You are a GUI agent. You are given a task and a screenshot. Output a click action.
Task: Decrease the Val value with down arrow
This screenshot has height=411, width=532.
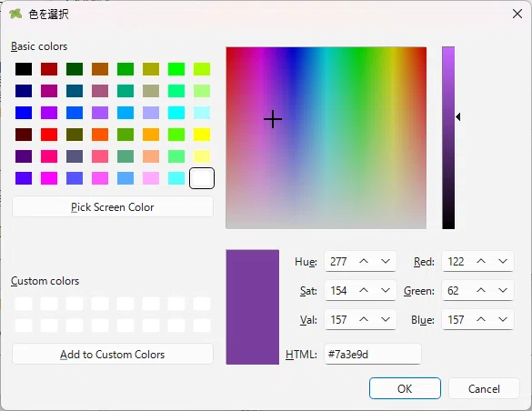point(386,319)
